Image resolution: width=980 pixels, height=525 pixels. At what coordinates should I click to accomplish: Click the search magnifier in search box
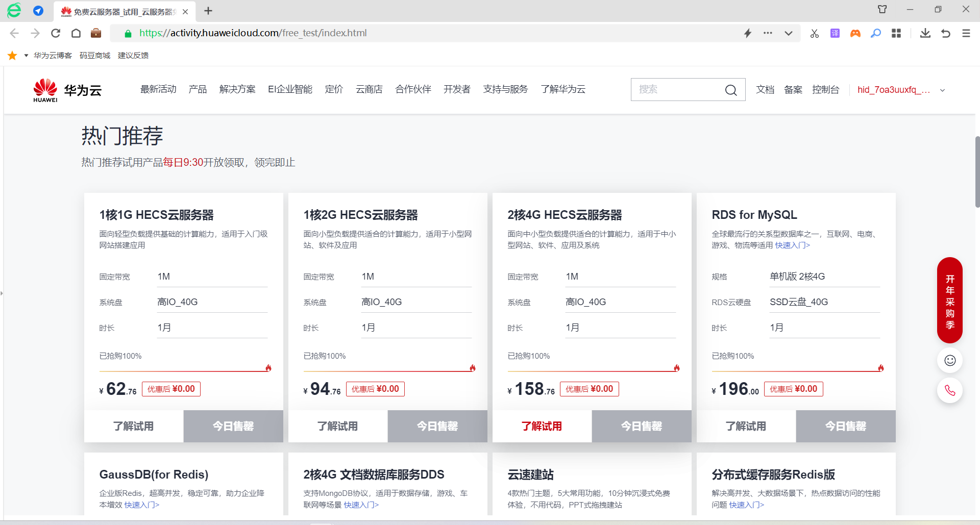coord(731,90)
